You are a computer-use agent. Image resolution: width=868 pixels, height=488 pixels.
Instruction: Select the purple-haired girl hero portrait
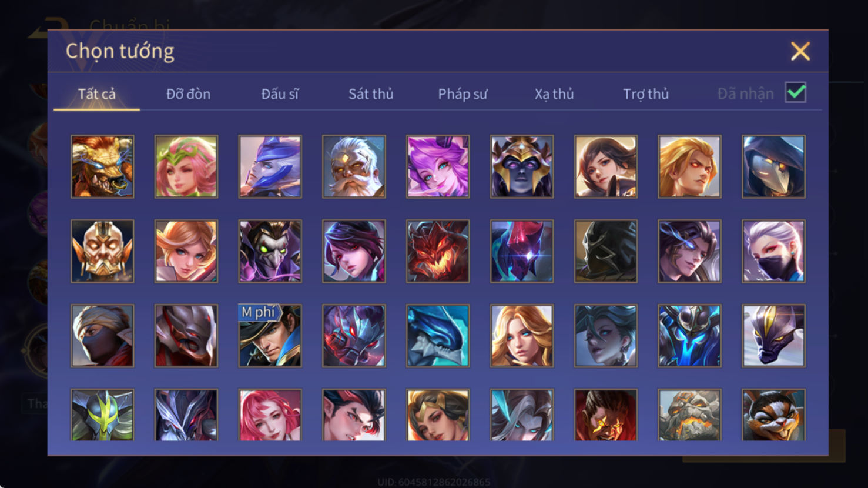[x=438, y=166]
